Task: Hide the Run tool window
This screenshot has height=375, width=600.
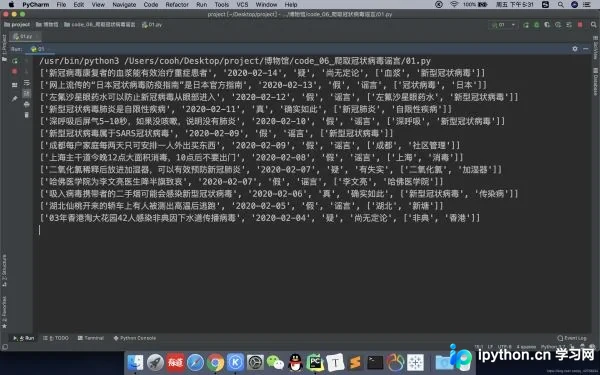Action: coord(586,49)
